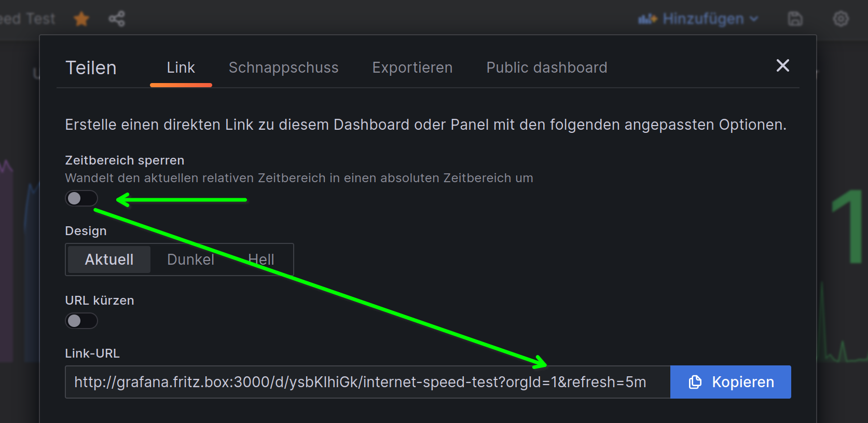This screenshot has height=423, width=868.
Task: Click the add panel chart icon
Action: click(647, 19)
